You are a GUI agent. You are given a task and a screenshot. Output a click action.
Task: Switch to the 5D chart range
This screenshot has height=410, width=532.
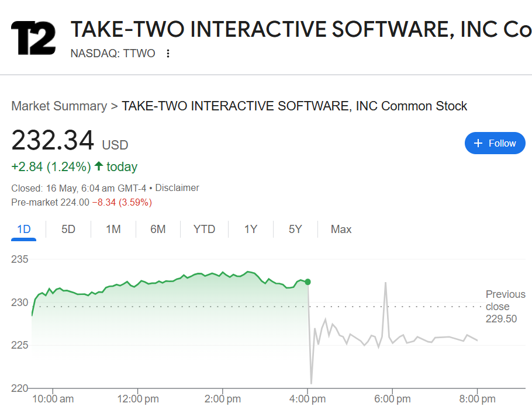tap(68, 230)
